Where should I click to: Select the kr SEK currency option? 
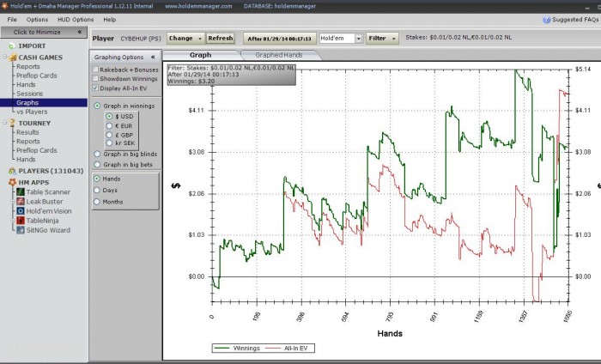109,143
